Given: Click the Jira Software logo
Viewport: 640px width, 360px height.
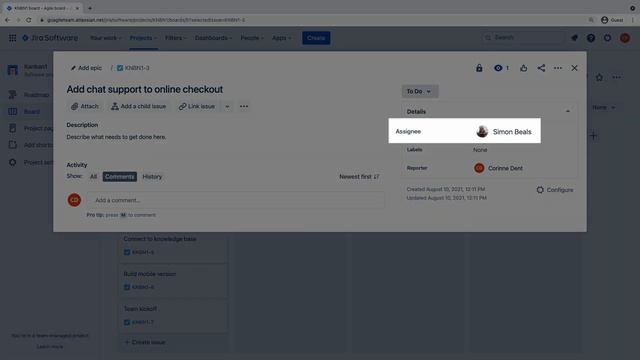Looking at the screenshot, I should click(x=50, y=38).
